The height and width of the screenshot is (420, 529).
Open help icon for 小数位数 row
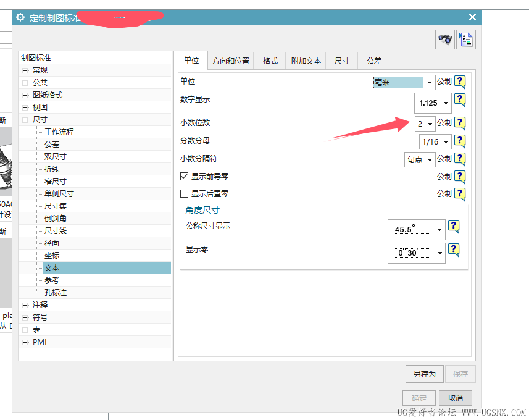point(460,123)
